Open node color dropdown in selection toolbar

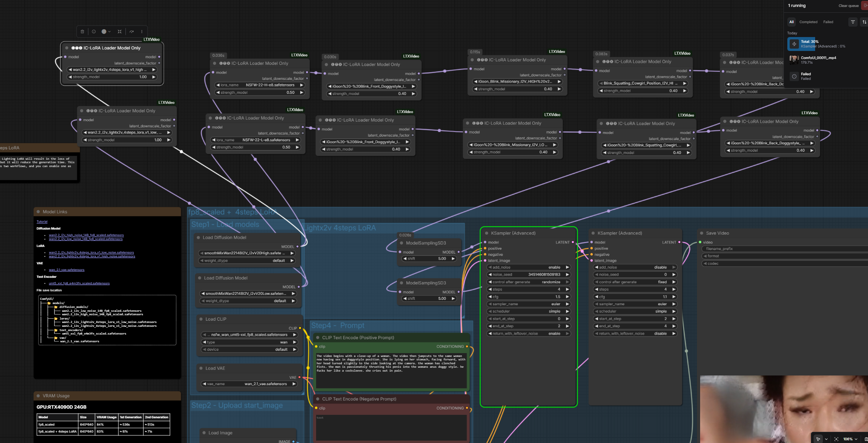(x=106, y=32)
